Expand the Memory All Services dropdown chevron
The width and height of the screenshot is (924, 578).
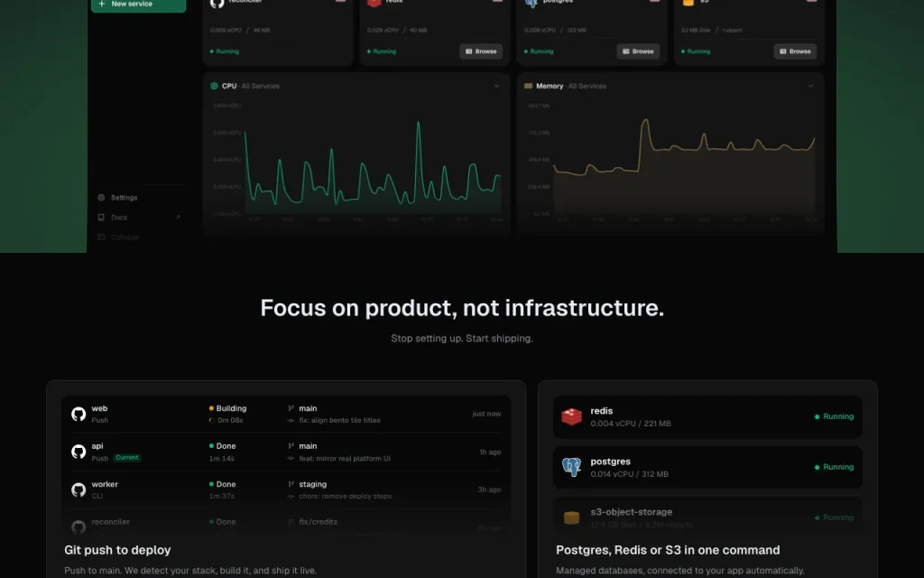point(811,86)
